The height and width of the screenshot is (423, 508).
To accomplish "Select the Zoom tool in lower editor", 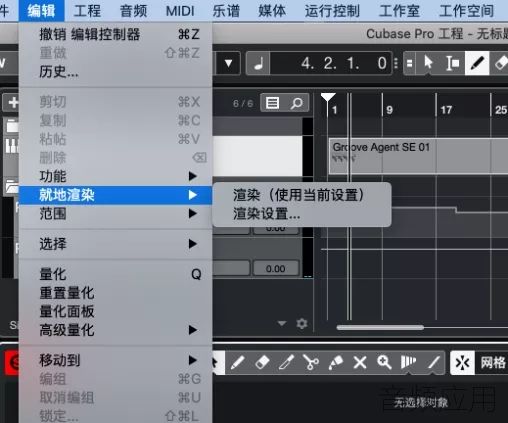I will coord(384,362).
